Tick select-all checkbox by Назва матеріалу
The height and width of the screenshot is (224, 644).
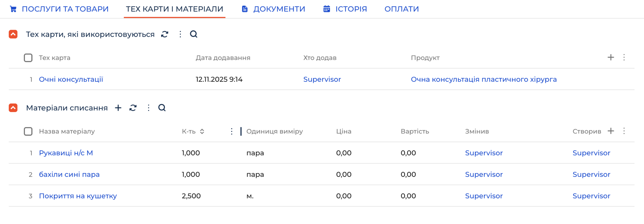[x=28, y=131]
